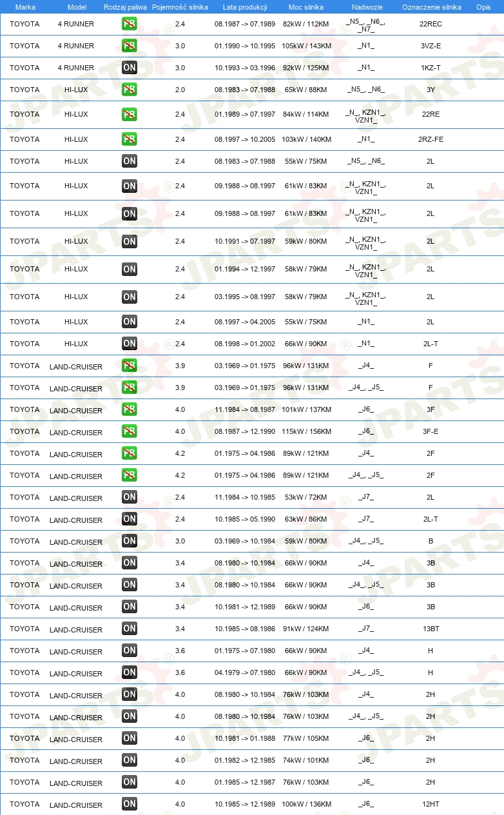Click the 4 RUNNER model in the 22REC row
This screenshot has height=815, width=504.
(76, 24)
